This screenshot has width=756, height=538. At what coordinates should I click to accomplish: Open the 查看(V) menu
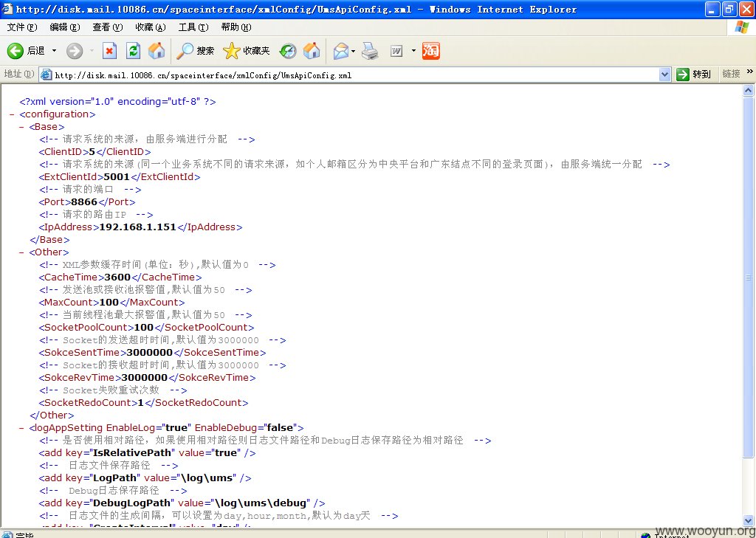[x=108, y=27]
